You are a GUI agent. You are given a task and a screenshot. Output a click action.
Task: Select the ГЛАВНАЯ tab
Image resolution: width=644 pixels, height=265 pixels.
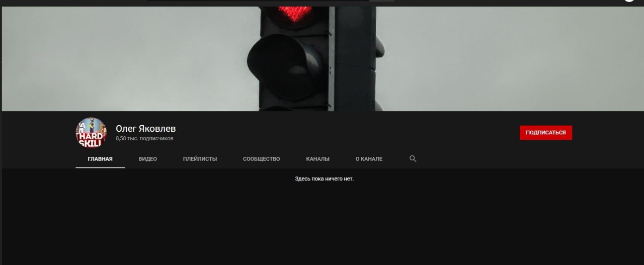tap(100, 159)
